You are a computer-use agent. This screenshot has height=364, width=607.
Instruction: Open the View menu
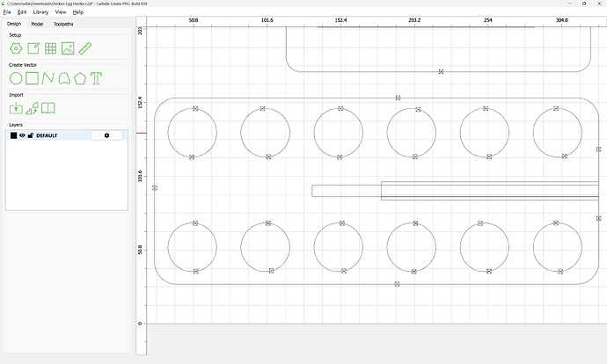60,12
